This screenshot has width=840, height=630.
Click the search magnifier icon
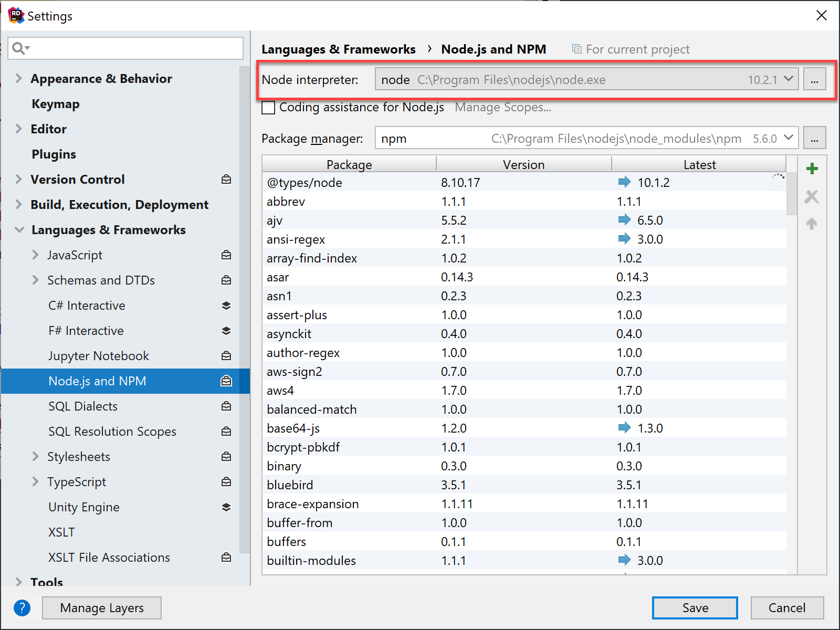[20, 48]
